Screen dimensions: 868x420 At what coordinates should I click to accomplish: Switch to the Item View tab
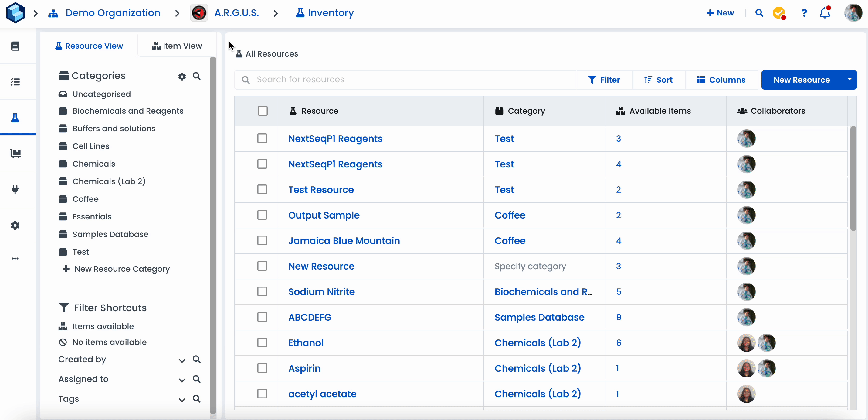177,46
